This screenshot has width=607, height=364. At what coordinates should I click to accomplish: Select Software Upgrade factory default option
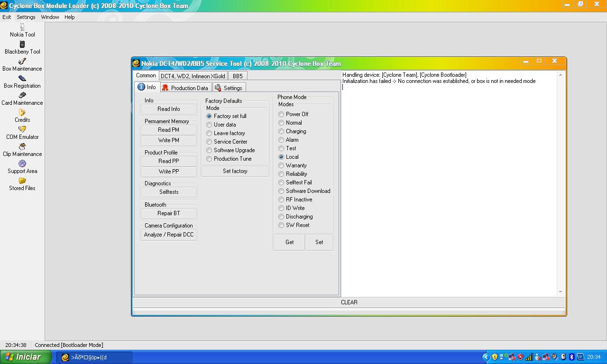click(x=209, y=150)
